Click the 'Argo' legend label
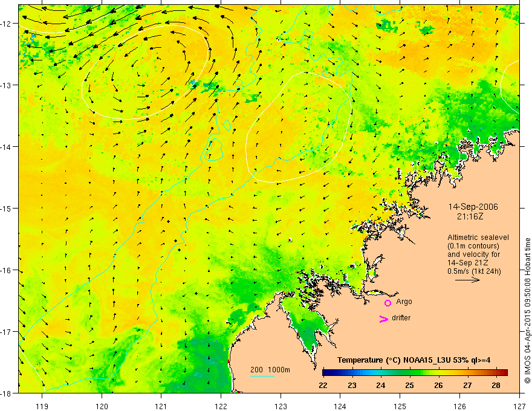Image resolution: width=532 pixels, height=411 pixels. click(404, 302)
